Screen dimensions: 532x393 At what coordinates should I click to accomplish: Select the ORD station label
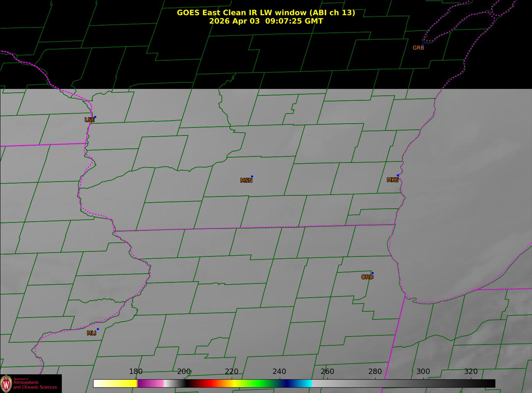(367, 277)
